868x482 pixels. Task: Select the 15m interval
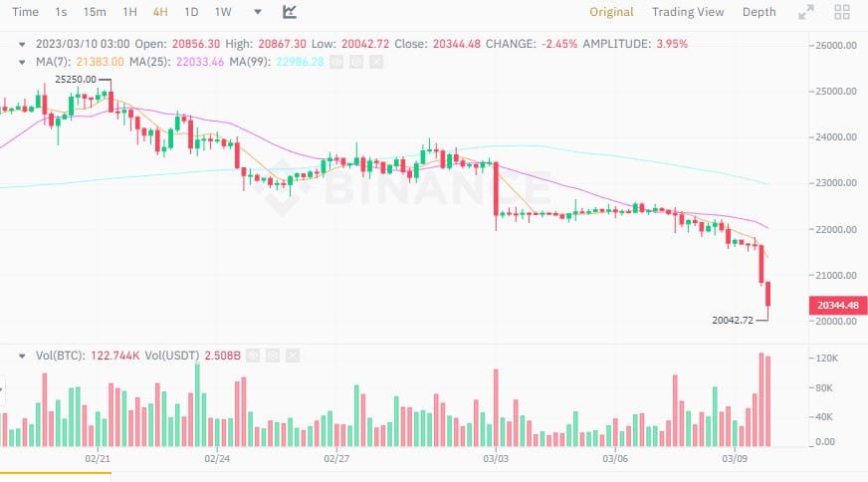pyautogui.click(x=95, y=12)
